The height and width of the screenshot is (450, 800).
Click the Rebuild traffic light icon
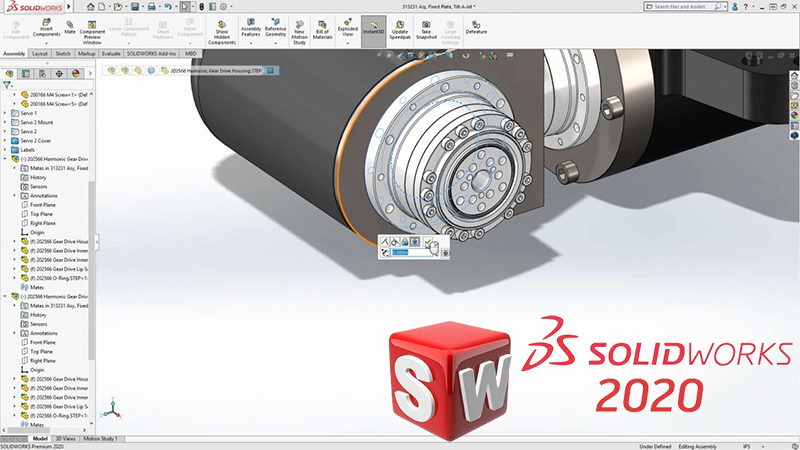coord(202,7)
